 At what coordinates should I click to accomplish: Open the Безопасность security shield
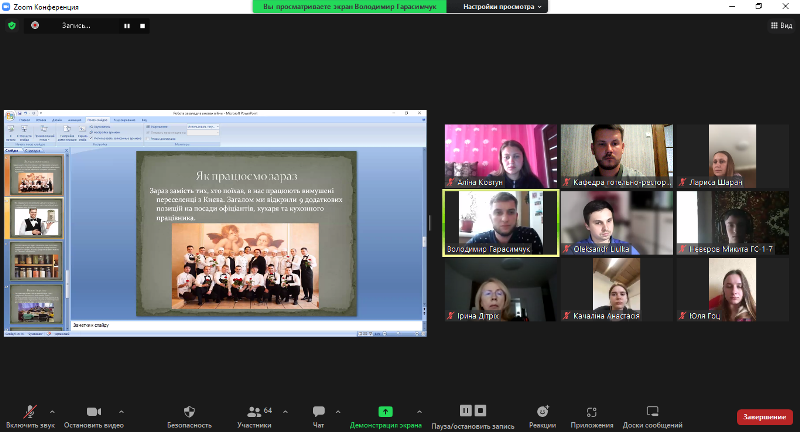point(189,416)
